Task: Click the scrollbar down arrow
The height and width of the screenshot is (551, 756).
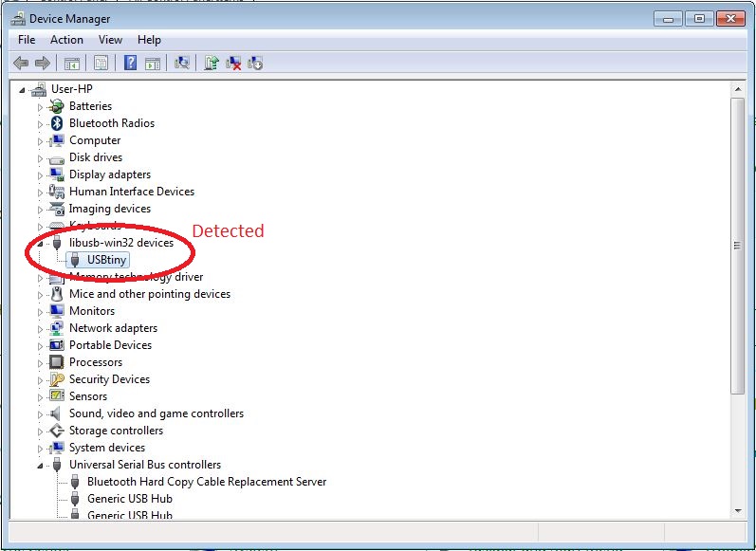Action: click(737, 511)
